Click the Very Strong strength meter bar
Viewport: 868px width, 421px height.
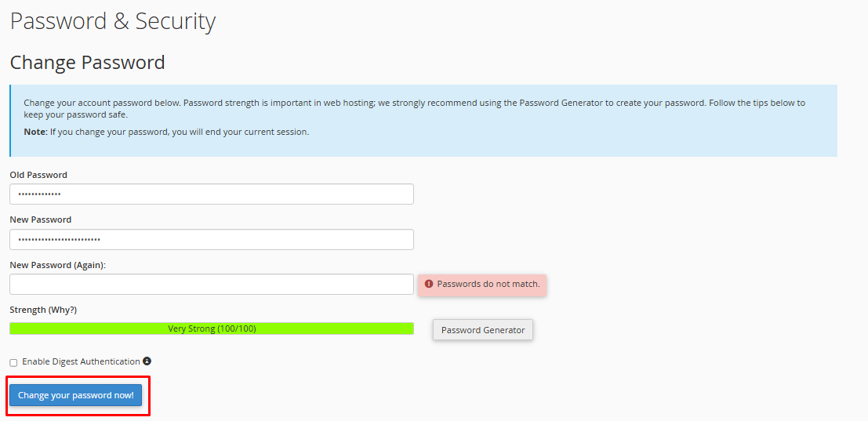click(212, 328)
